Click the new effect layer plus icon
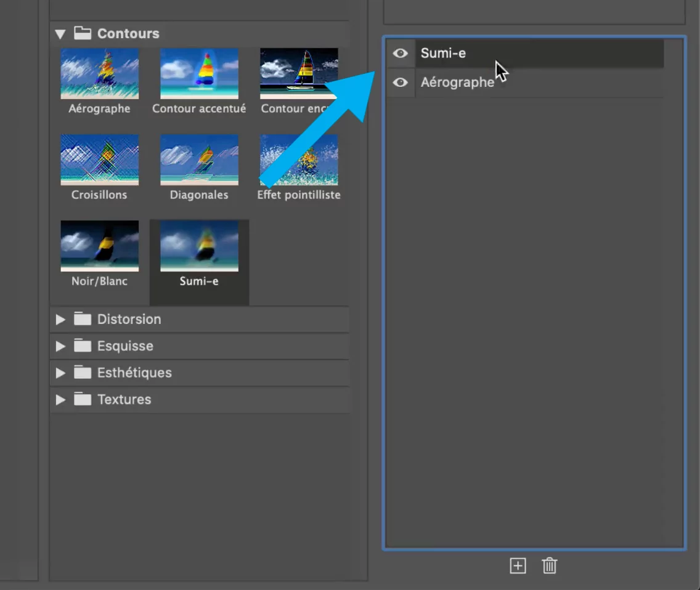 [518, 566]
